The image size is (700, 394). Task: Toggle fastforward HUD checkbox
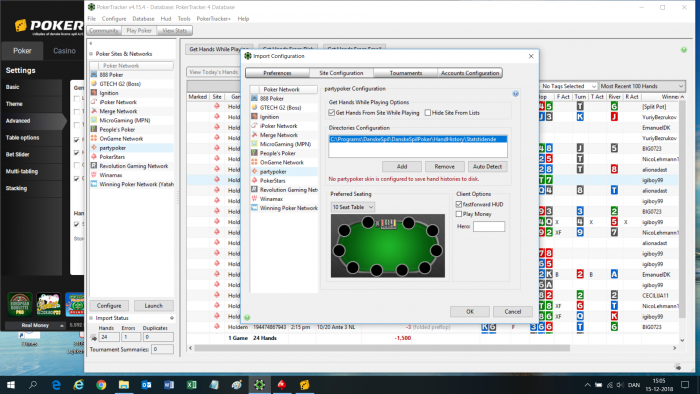click(458, 204)
